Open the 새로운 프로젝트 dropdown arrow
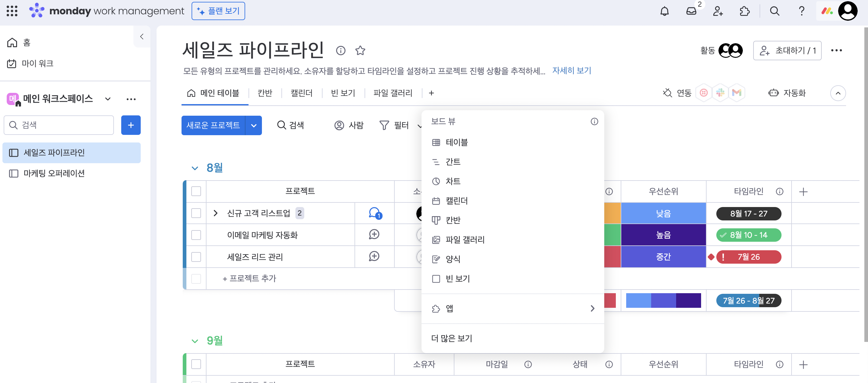The image size is (868, 383). pyautogui.click(x=254, y=126)
